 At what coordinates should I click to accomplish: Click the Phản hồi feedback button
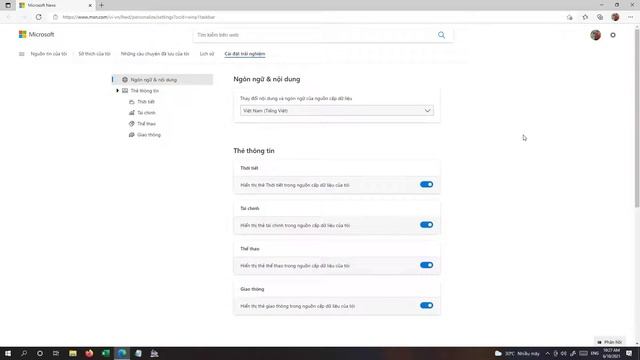pos(609,342)
